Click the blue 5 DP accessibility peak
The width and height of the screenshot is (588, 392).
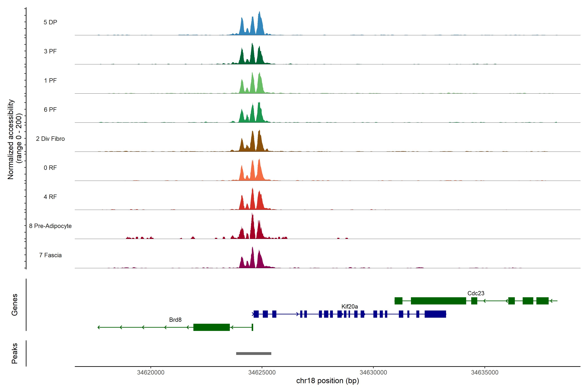coord(260,27)
